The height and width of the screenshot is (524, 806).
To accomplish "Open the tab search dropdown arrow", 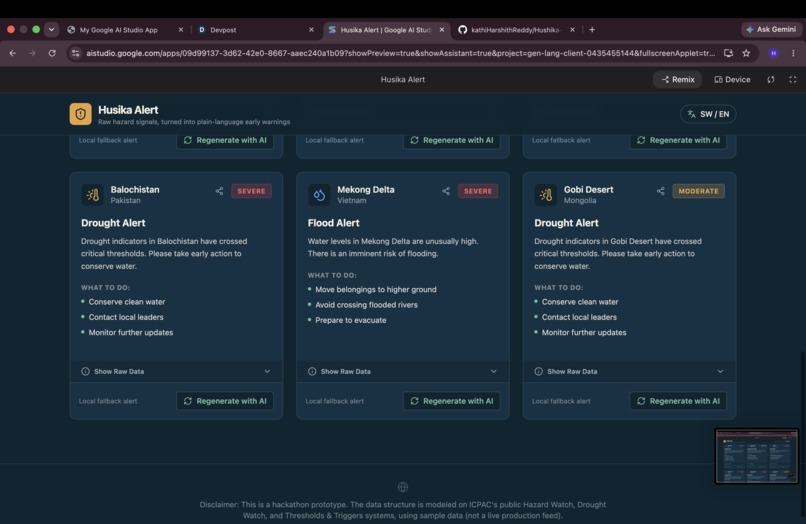I will 51,30.
